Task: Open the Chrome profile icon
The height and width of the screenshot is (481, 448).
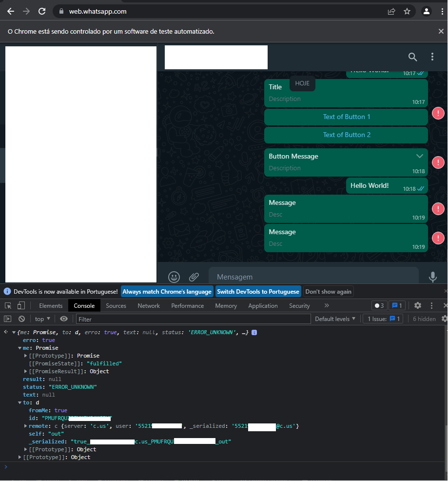Action: [x=426, y=12]
